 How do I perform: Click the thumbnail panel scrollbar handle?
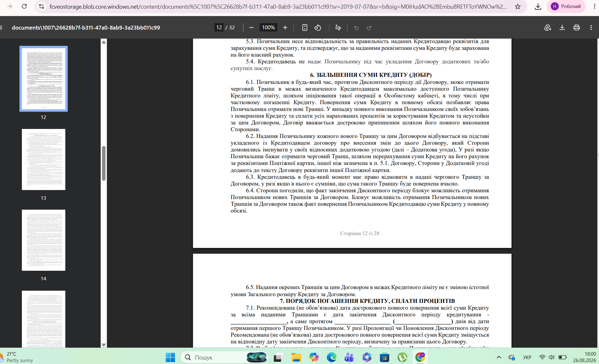point(104,163)
